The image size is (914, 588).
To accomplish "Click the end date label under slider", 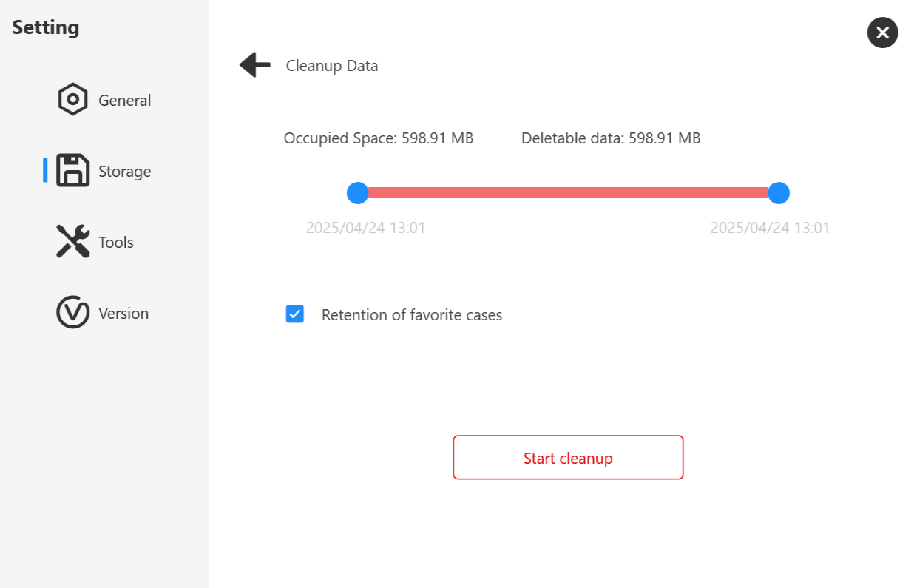I will 771,228.
